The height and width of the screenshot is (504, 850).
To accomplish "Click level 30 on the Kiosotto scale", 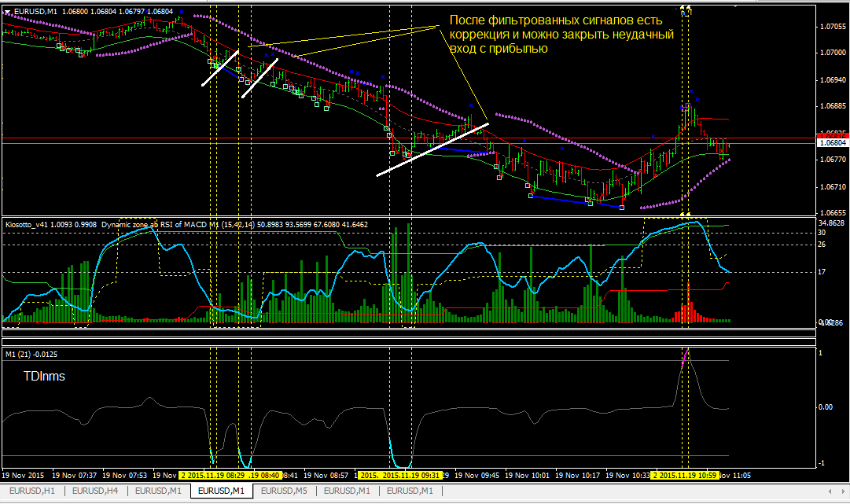I will click(x=822, y=233).
